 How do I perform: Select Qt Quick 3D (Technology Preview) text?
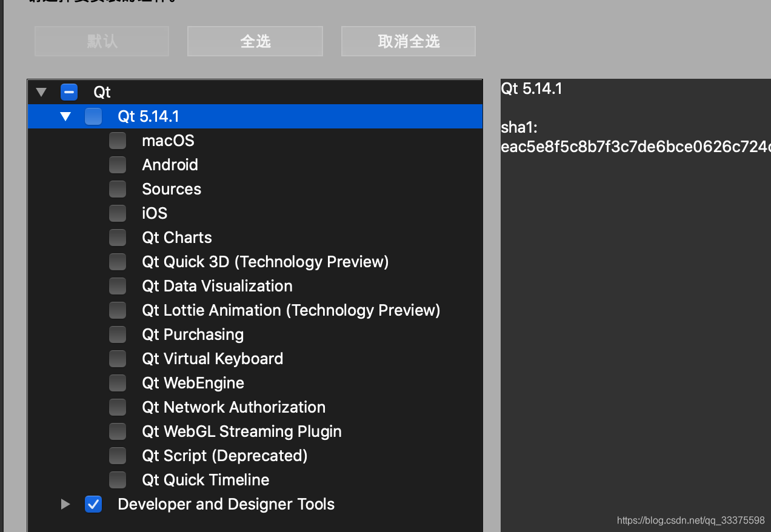point(265,262)
